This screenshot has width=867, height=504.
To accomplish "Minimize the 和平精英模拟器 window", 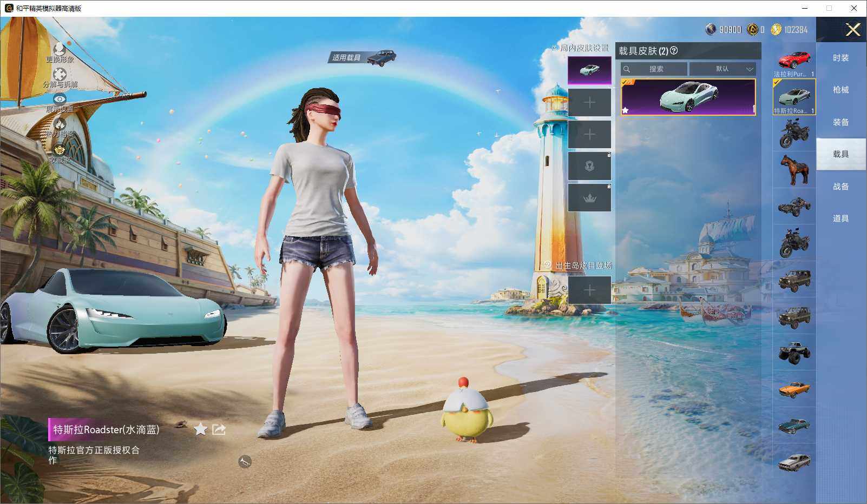I will click(804, 8).
